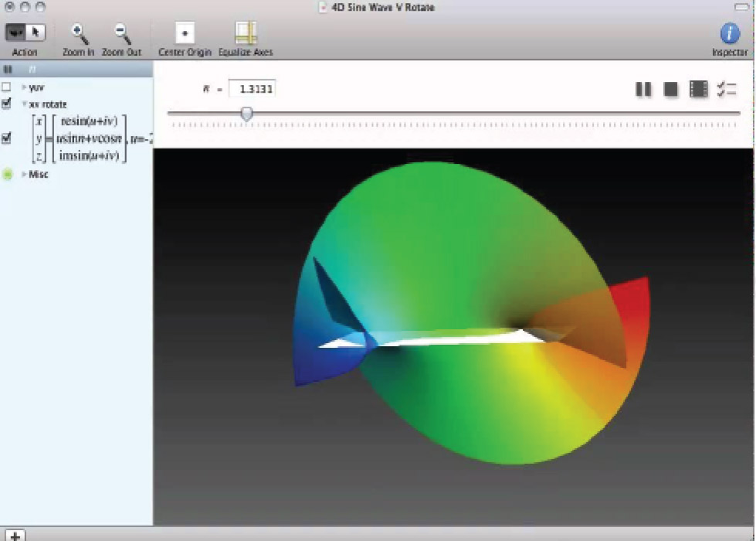Select the 'Misc' group label
Screen dimensions: 756x541
pyautogui.click(x=39, y=174)
